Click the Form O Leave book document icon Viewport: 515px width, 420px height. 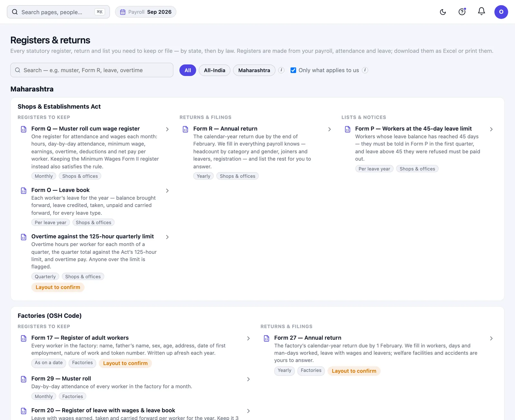click(23, 191)
